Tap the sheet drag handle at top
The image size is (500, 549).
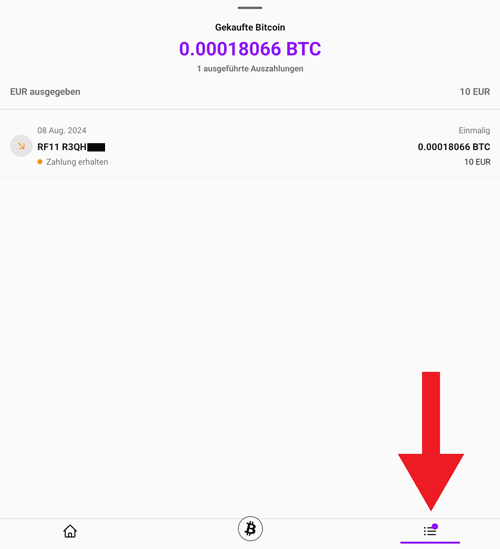point(250,8)
